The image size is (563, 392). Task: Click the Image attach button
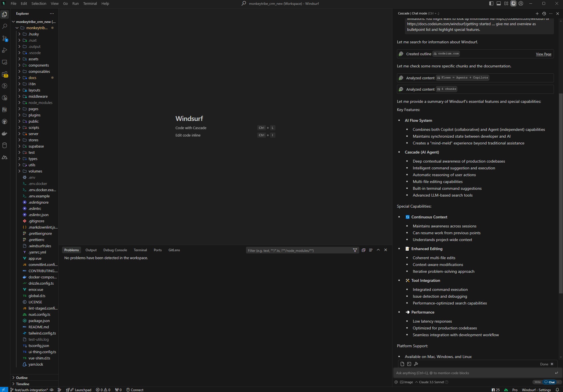click(406, 382)
